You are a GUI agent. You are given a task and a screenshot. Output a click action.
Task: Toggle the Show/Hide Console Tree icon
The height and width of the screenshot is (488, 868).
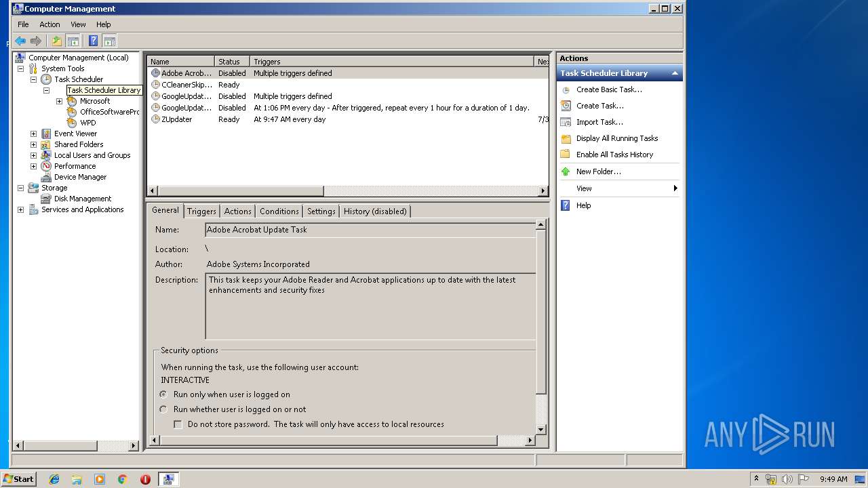(73, 41)
